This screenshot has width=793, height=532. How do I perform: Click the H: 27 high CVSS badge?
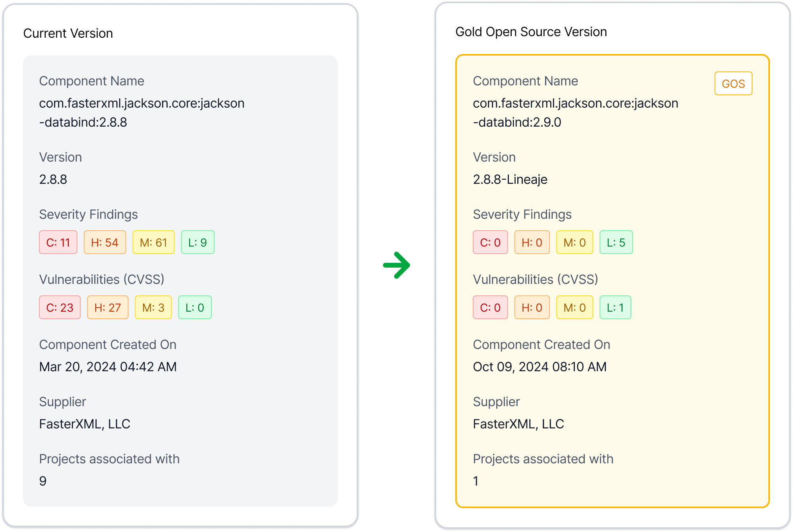[x=108, y=307]
